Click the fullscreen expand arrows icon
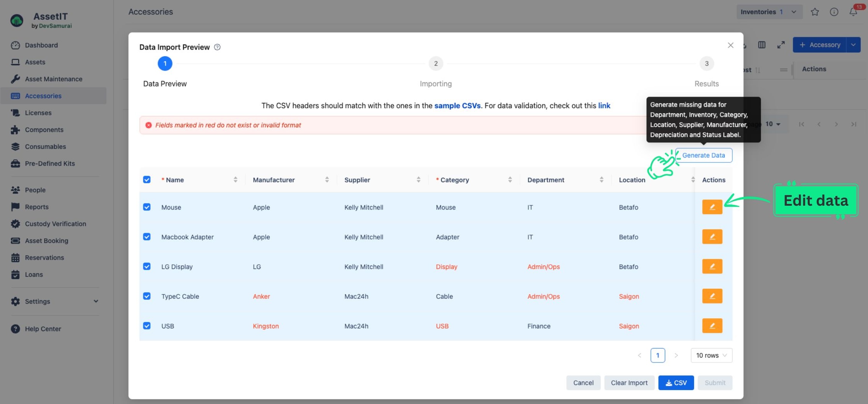Image resolution: width=868 pixels, height=404 pixels. 781,45
